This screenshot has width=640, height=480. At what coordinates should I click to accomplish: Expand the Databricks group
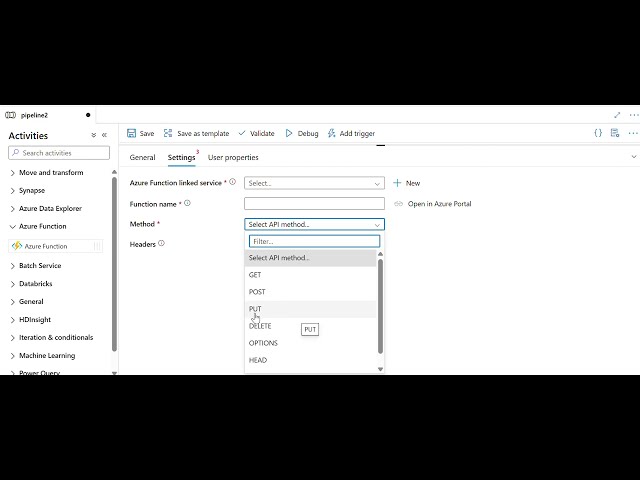[x=13, y=284]
